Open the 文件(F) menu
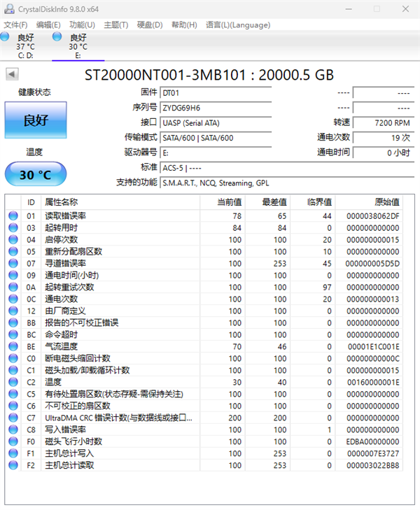This screenshot has width=420, height=510. click(x=15, y=25)
